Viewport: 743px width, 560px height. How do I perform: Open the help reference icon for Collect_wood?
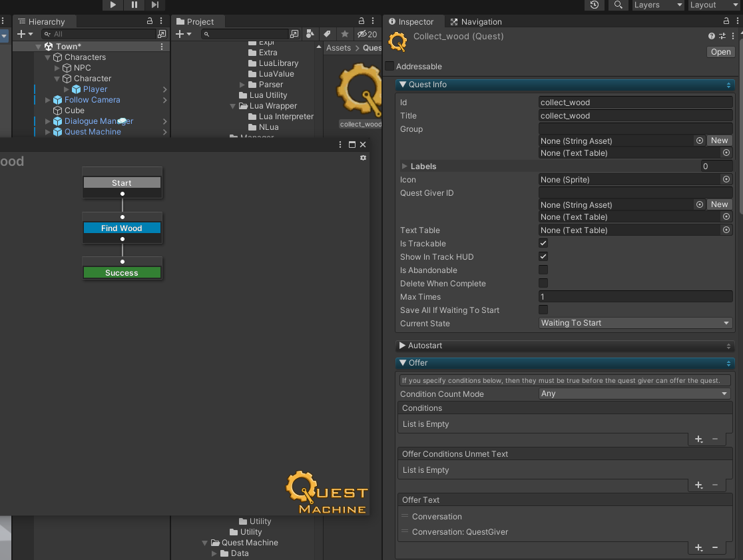711,36
